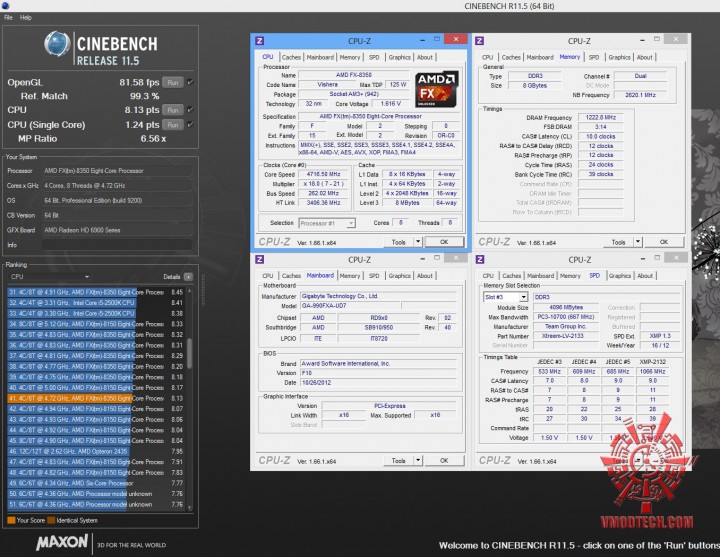Click the ranking list scrollbar thumb
The image size is (720, 557).
coord(189,353)
